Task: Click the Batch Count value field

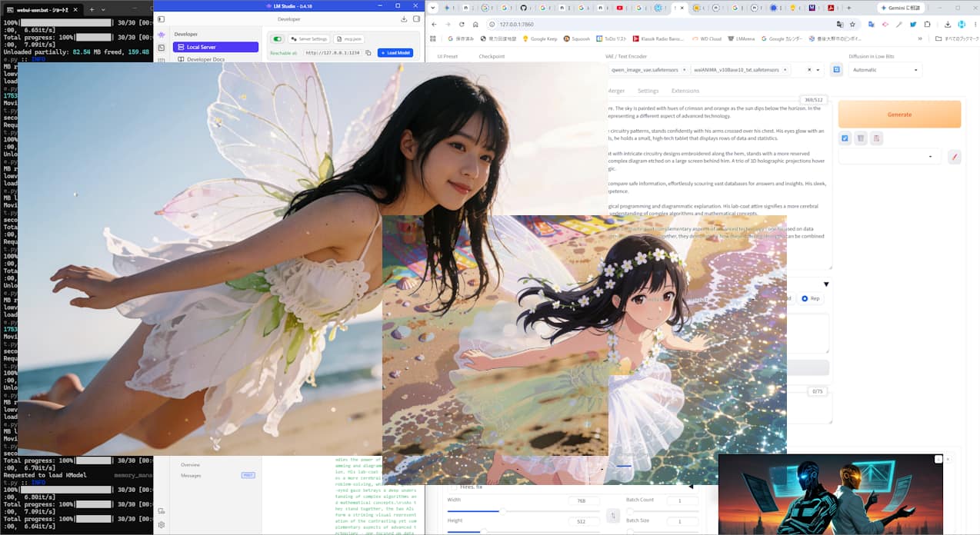Action: [682, 500]
